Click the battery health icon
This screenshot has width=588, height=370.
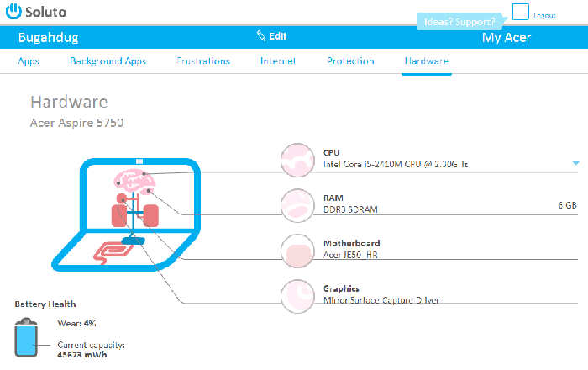point(25,338)
